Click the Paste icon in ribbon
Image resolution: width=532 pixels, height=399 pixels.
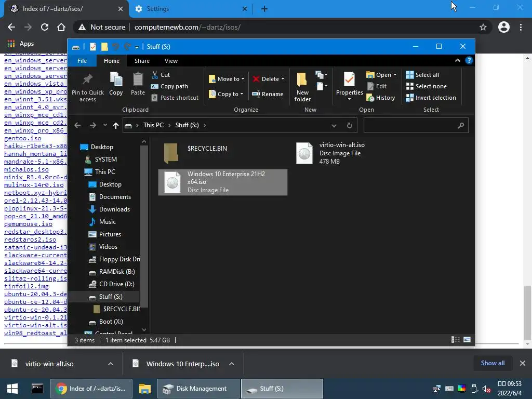click(138, 79)
